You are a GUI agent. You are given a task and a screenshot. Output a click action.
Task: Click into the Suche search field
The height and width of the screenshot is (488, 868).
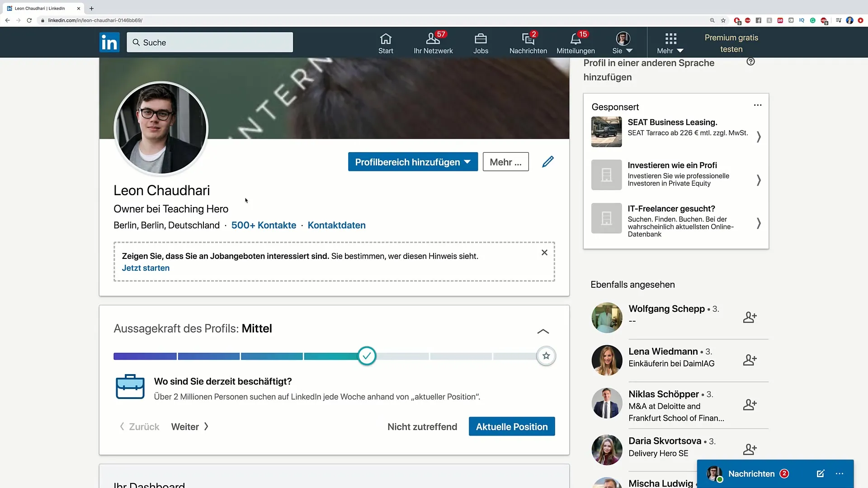coord(210,42)
